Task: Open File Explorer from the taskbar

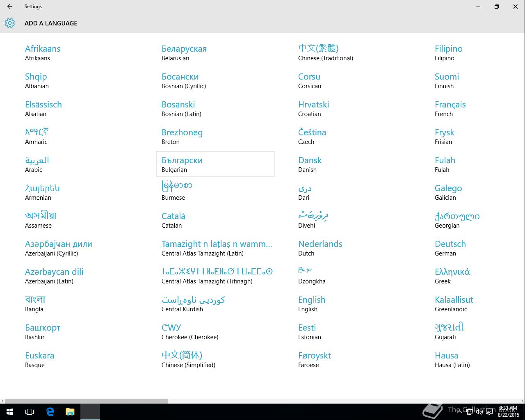Action: tap(70, 412)
